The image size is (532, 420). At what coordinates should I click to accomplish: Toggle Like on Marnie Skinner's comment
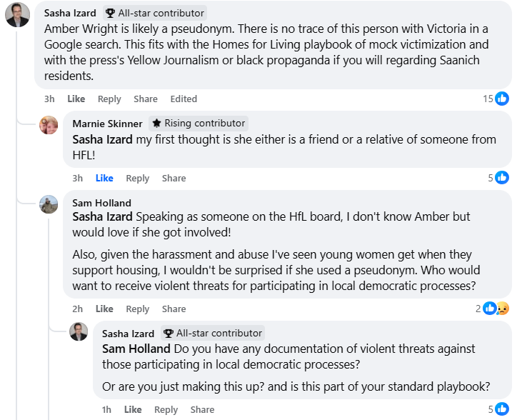coord(104,178)
